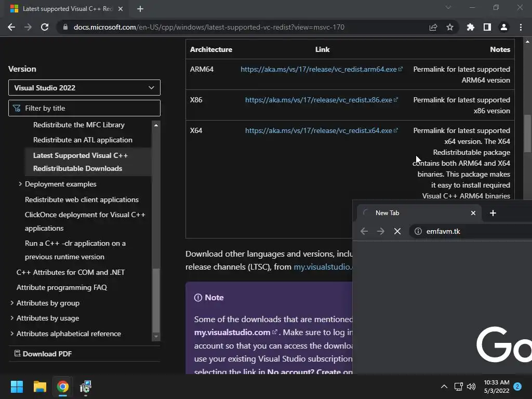Add a tab in second Chrome window
Image resolution: width=532 pixels, height=399 pixels.
(493, 212)
